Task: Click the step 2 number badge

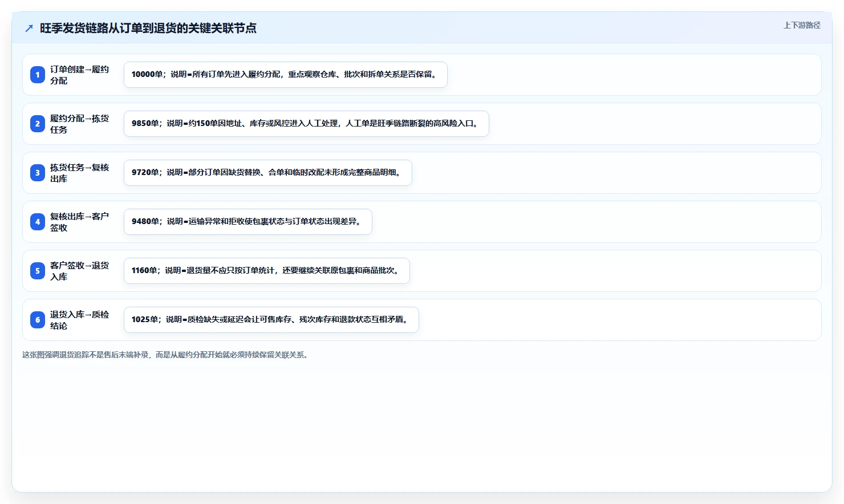Action: (38, 124)
